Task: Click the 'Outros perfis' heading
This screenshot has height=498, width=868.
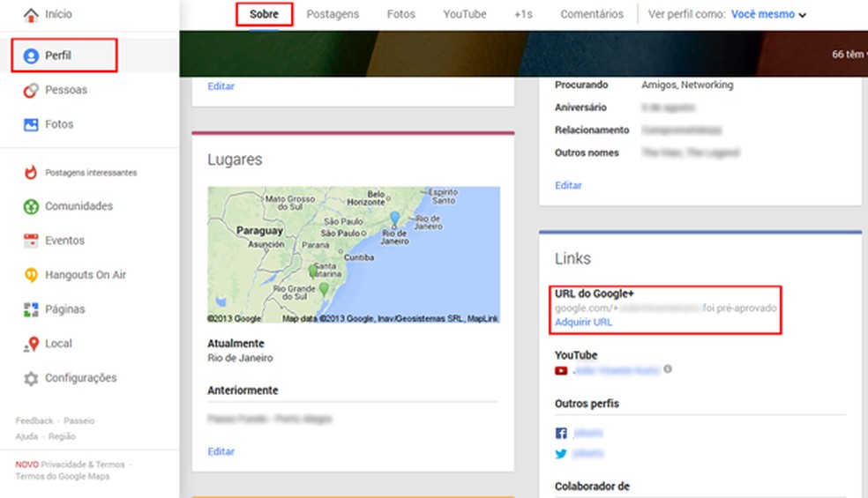Action: tap(587, 404)
